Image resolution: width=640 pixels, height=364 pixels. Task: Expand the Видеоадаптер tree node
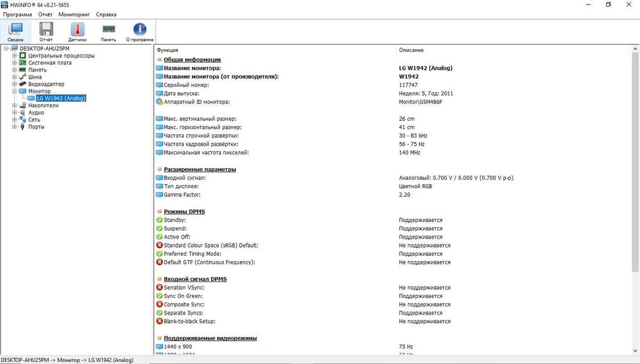(14, 84)
